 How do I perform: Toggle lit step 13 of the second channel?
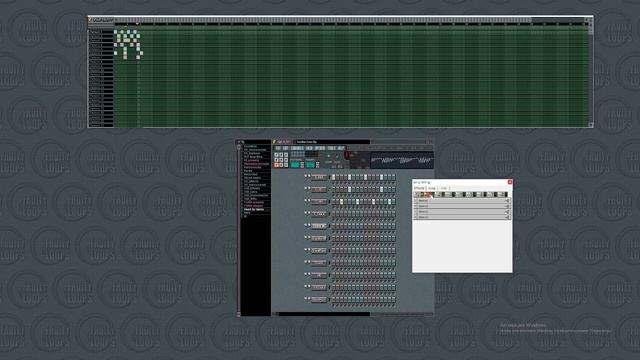tap(381, 189)
